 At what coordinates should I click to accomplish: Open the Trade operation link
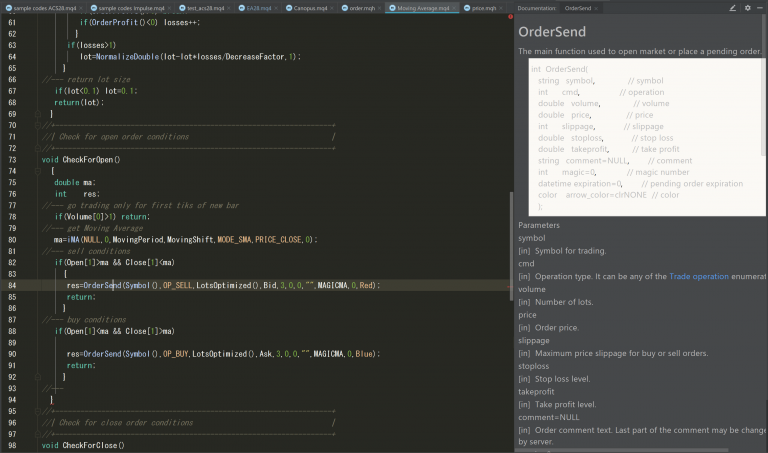pyautogui.click(x=699, y=275)
